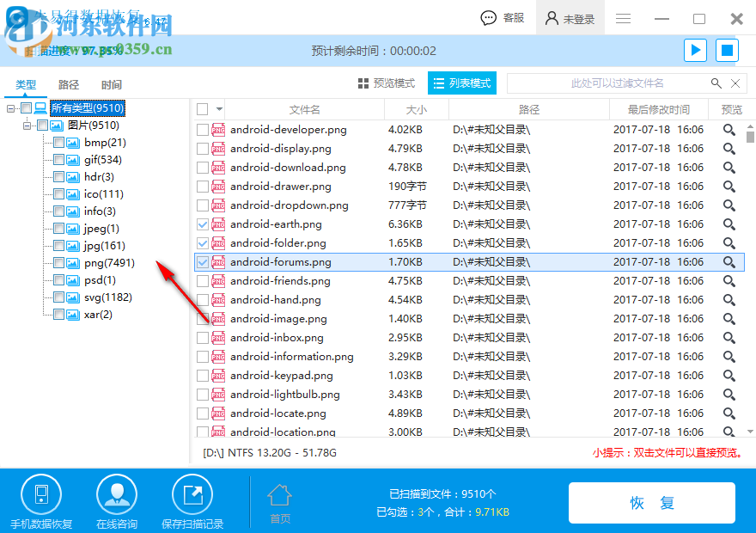Image resolution: width=756 pixels, height=533 pixels.
Task: Select the jpg(161) tree item
Action: (x=105, y=246)
